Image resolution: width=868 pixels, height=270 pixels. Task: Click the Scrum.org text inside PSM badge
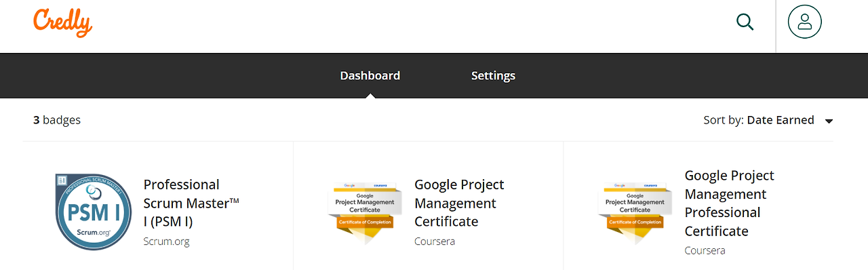pos(92,232)
